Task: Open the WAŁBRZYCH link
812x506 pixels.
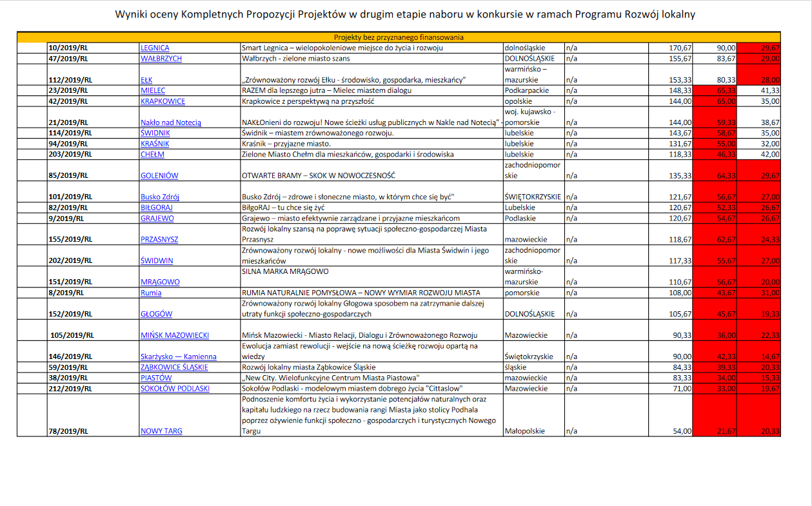Action: click(161, 59)
